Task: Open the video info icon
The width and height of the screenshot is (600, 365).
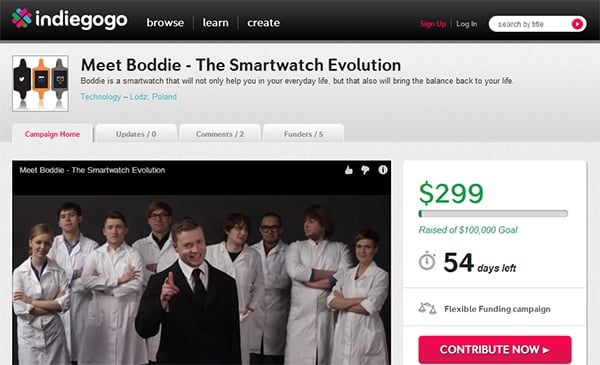Action: click(x=383, y=170)
